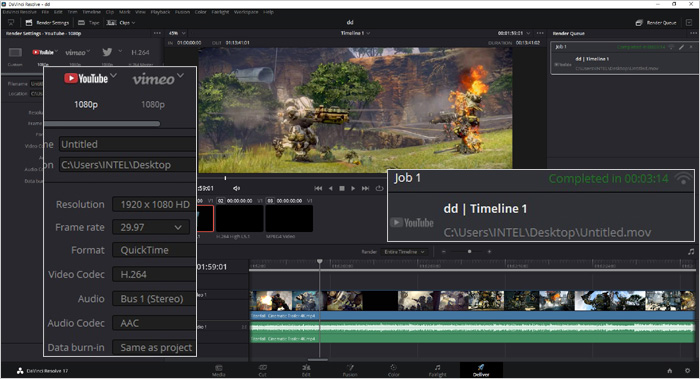Select the blue video clip on timeline
The height and width of the screenshot is (379, 700).
pos(472,305)
